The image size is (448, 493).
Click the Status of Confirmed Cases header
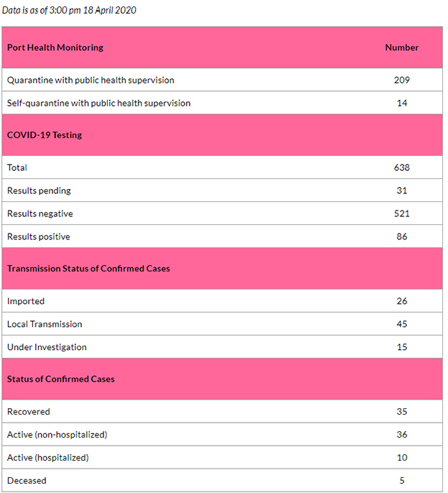tap(61, 379)
